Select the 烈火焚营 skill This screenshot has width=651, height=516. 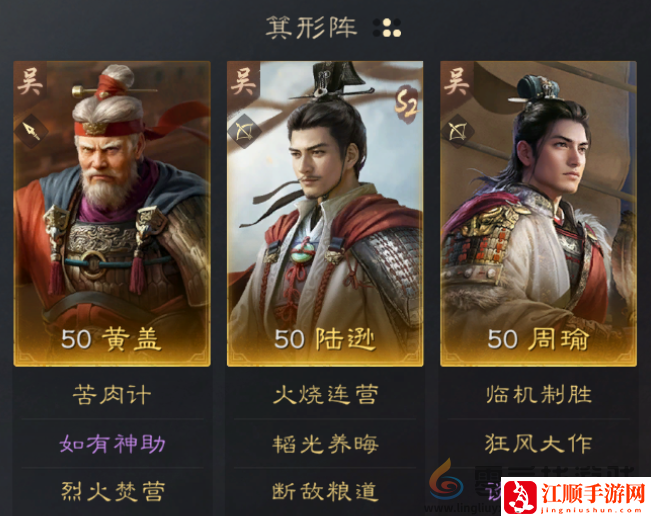[x=112, y=492]
